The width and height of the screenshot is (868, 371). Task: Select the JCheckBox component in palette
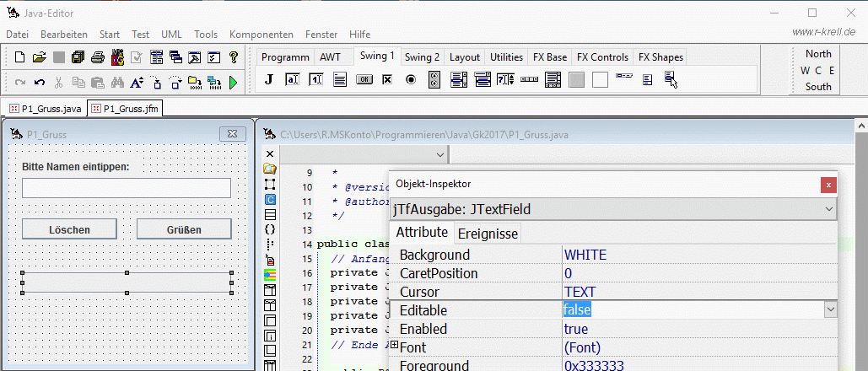click(x=387, y=80)
